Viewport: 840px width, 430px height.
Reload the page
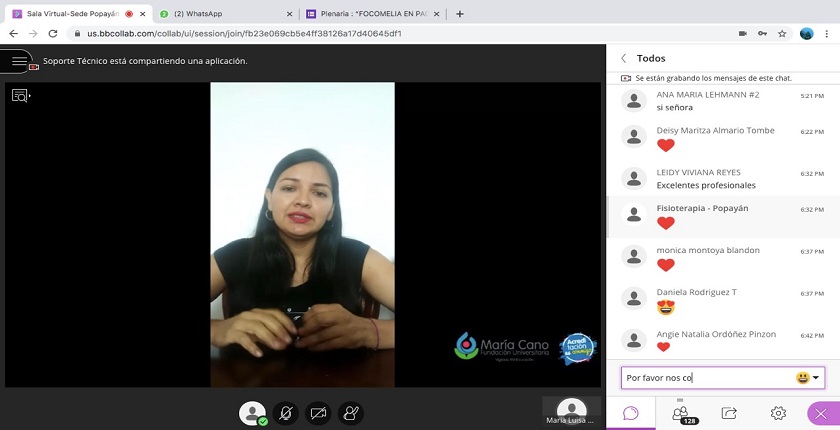tap(52, 33)
